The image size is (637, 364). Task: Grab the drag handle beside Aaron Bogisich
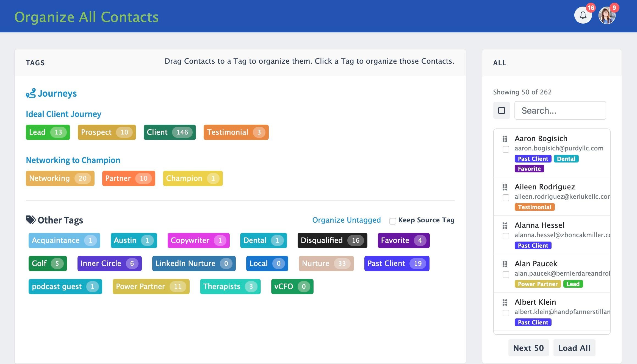point(505,139)
